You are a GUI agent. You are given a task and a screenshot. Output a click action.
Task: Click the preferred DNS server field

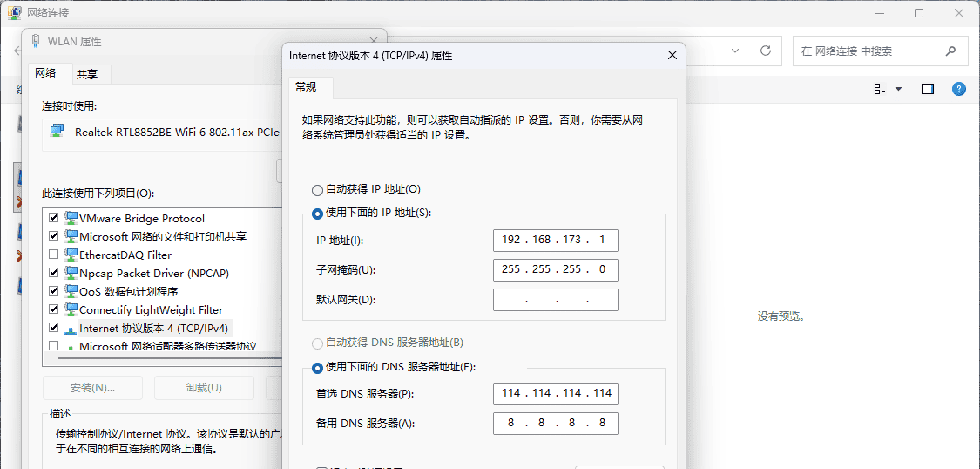(556, 393)
